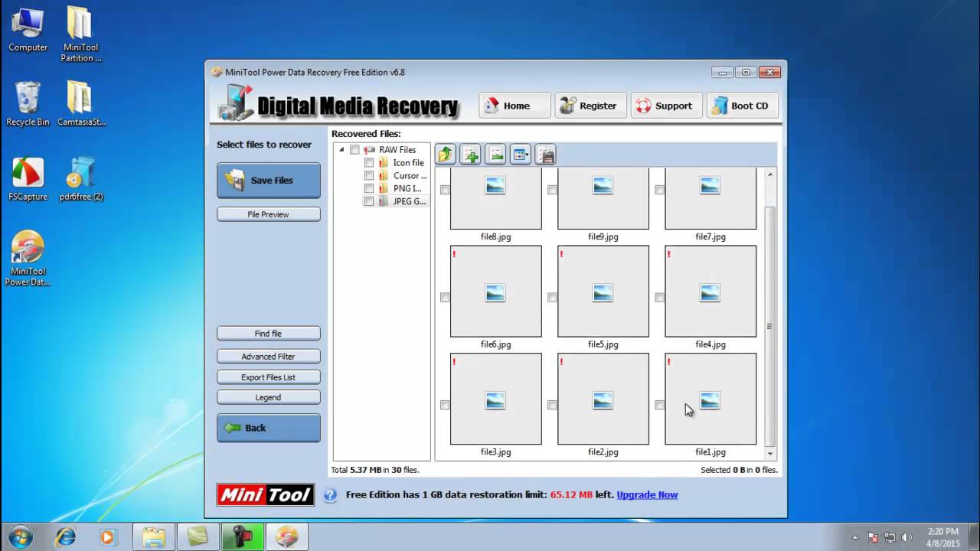Launch FSCapture from the desktop
Image resolution: width=980 pixels, height=551 pixels.
click(28, 179)
